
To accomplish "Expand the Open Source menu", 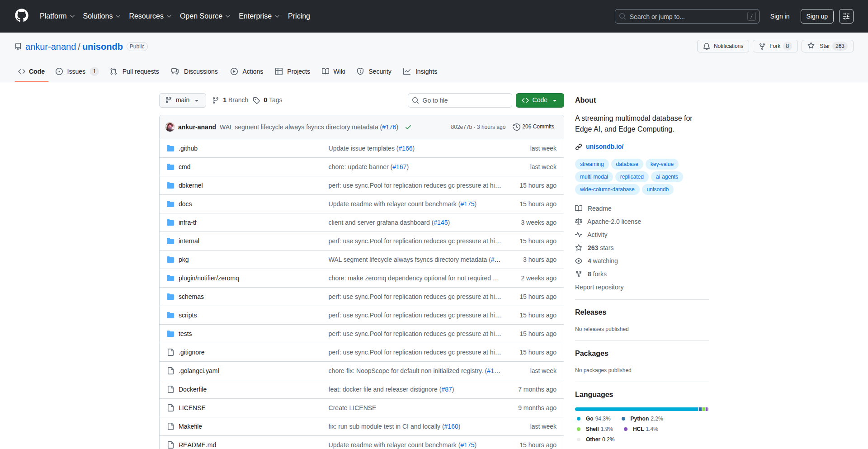I will 205,16.
